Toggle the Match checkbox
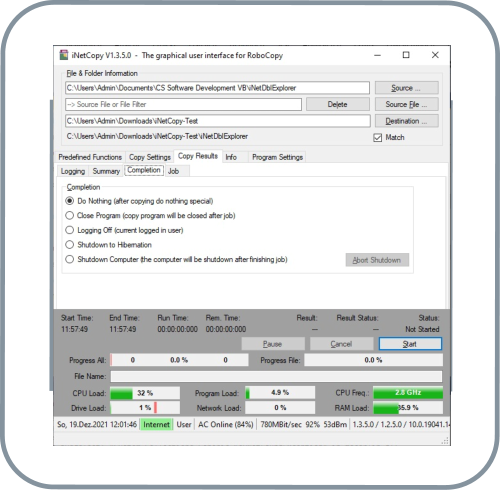This screenshot has width=500, height=490. pos(377,138)
